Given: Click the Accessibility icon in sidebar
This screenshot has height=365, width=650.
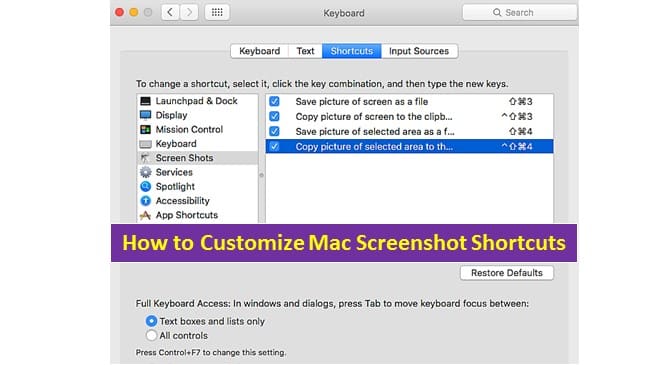Looking at the screenshot, I should 146,201.
